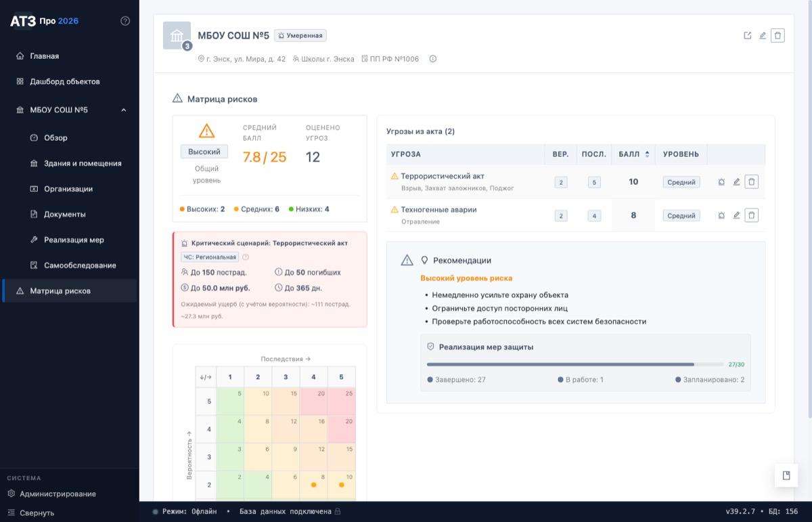The image size is (812, 522).
Task: Open object in new window icon
Action: click(747, 36)
